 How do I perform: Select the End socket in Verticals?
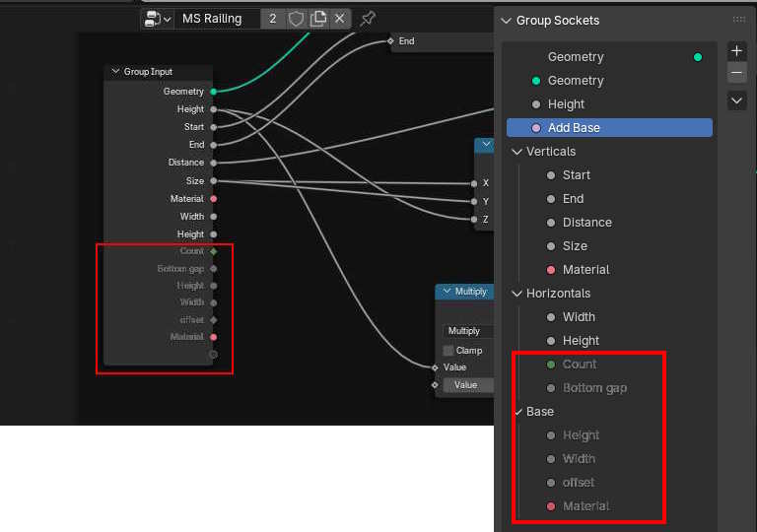(609, 199)
